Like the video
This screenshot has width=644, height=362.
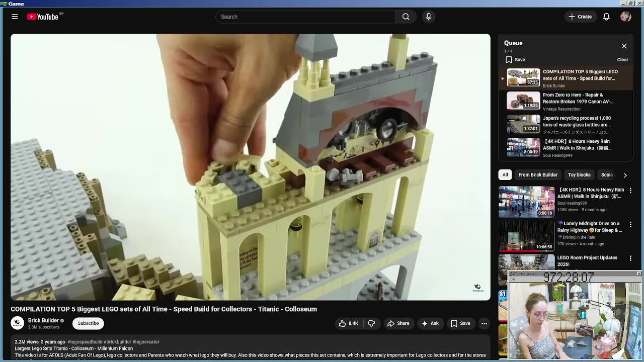(x=348, y=323)
